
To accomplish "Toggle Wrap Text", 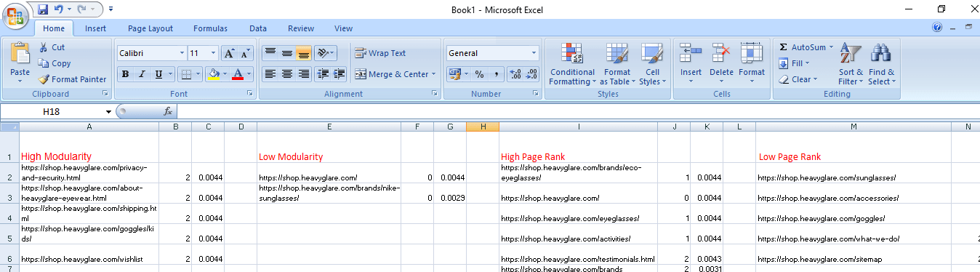I will pyautogui.click(x=380, y=53).
